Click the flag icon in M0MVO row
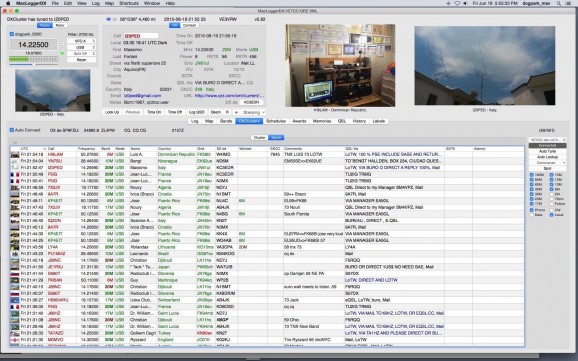Image resolution: width=578 pixels, height=361 pixels. coord(15,340)
